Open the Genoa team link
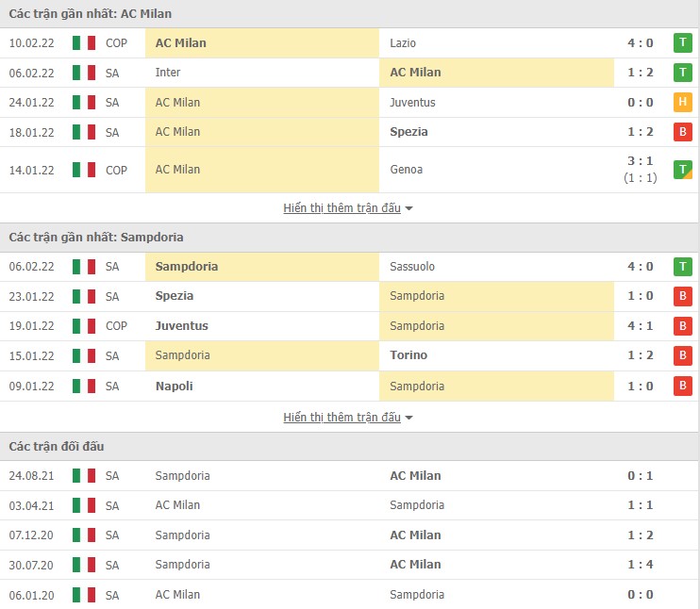 click(406, 170)
